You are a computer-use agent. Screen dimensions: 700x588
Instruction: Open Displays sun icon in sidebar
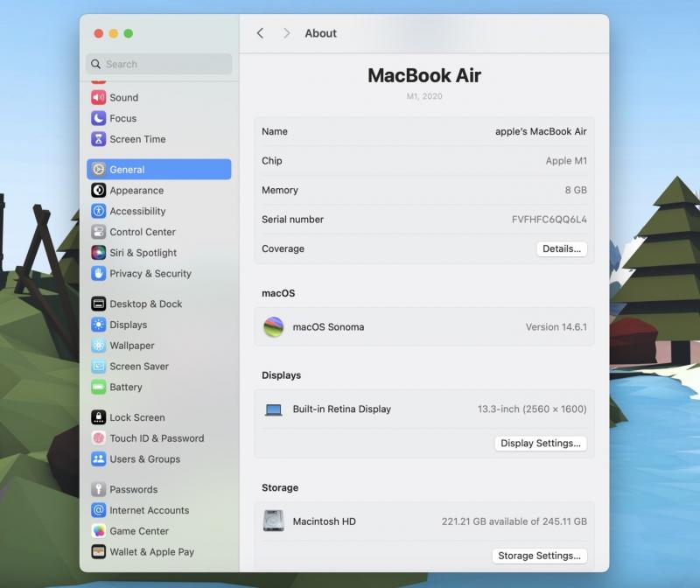coord(99,325)
